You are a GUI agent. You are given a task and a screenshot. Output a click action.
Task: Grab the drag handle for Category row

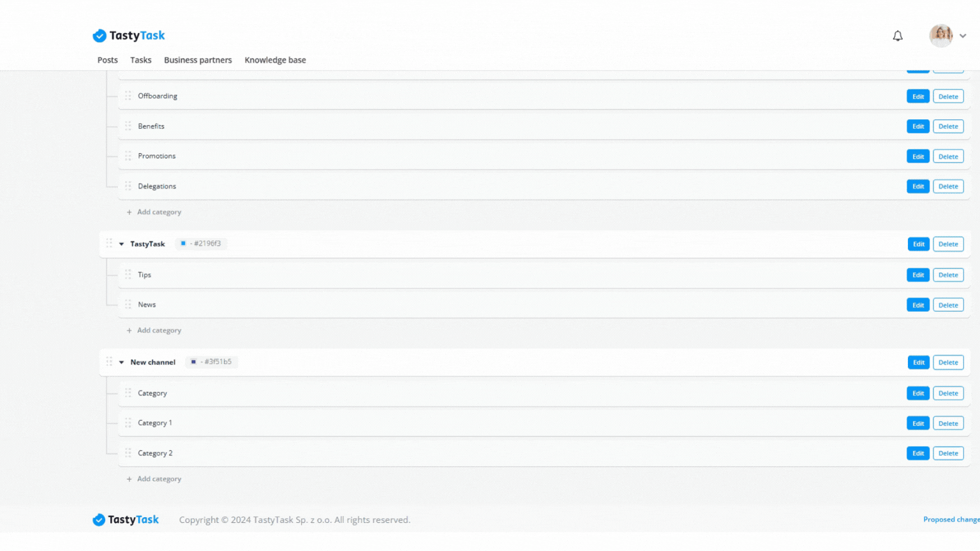[128, 393]
